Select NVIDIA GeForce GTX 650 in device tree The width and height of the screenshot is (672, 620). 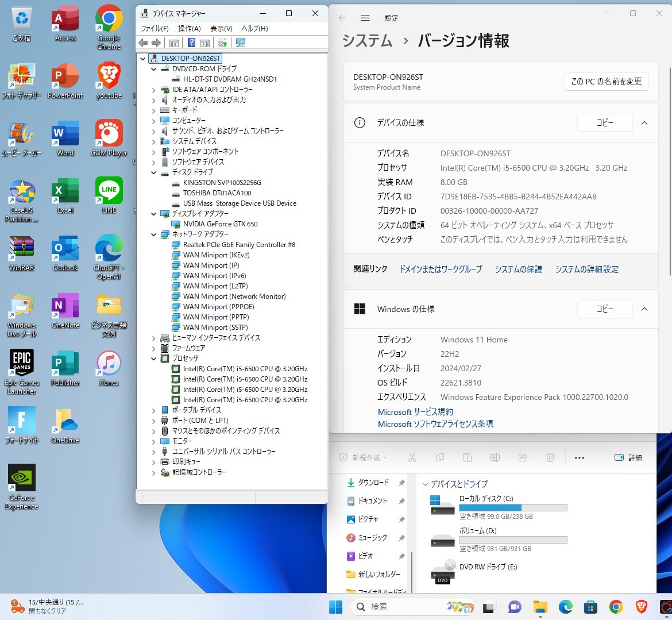tap(221, 224)
